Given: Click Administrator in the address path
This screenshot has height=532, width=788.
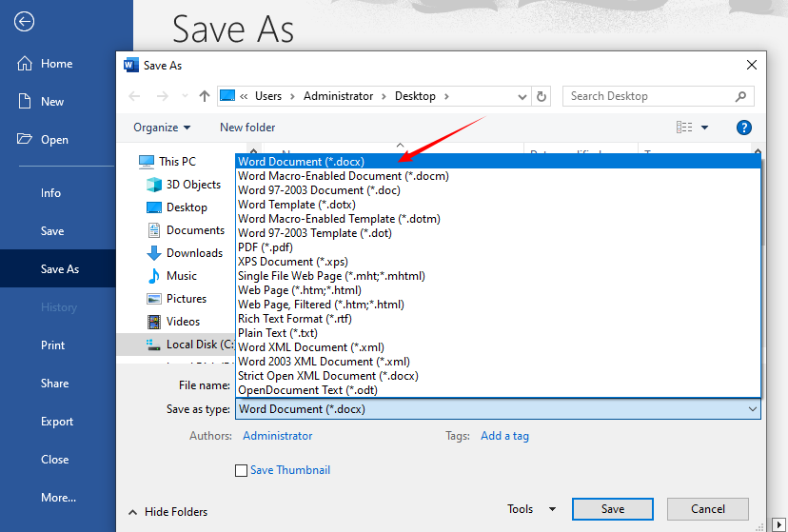Looking at the screenshot, I should click(x=338, y=96).
